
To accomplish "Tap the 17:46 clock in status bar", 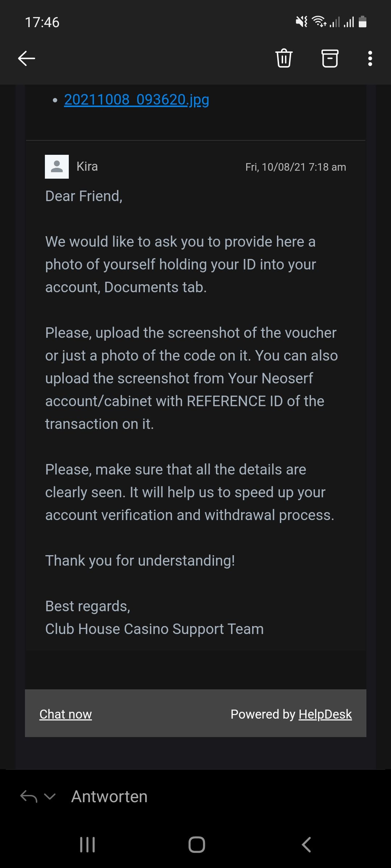I will (42, 22).
